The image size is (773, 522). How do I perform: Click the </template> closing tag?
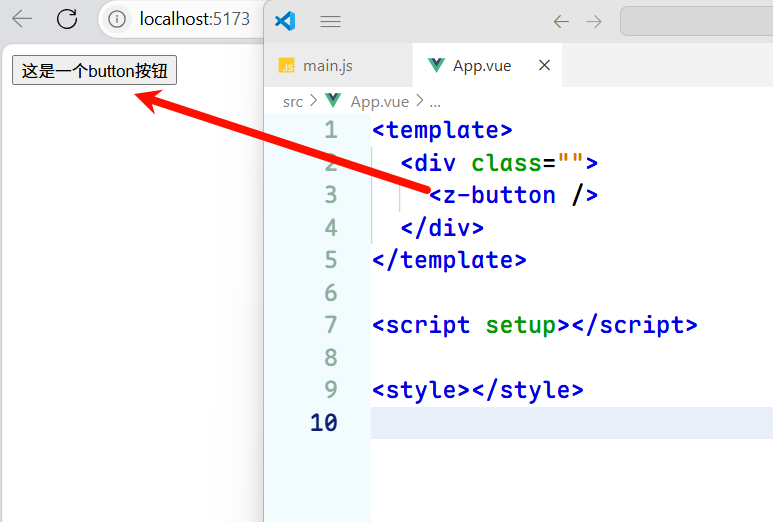449,260
